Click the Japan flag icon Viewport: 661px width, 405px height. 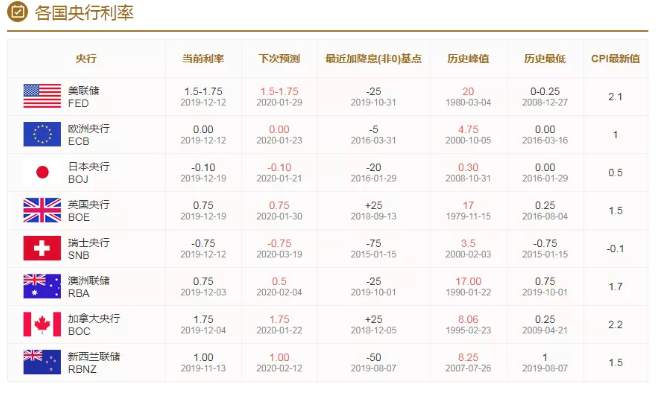[42, 172]
